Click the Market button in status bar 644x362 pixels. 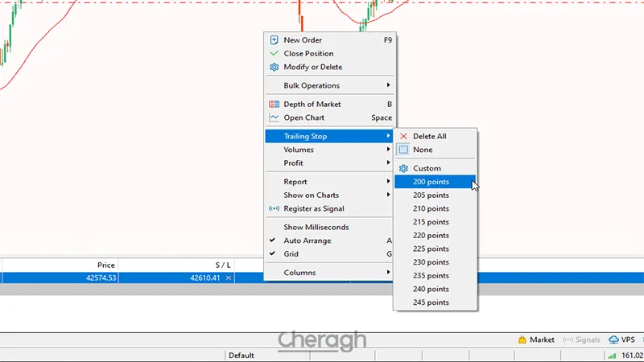(536, 339)
